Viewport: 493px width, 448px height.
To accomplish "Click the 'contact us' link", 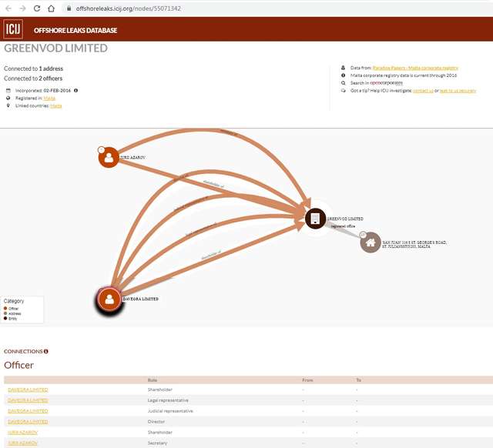I will pos(423,90).
